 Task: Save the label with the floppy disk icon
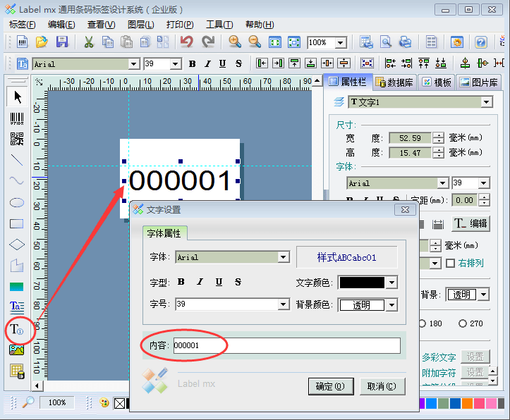(x=62, y=42)
